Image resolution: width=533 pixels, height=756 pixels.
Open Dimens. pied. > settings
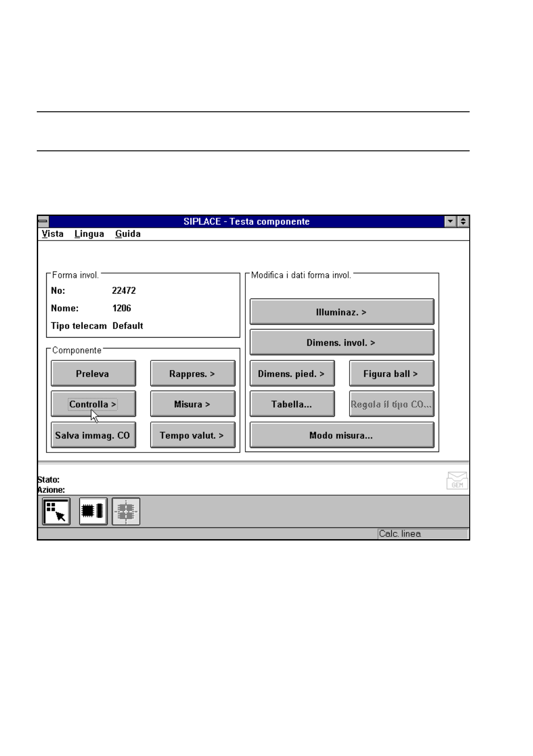point(293,373)
